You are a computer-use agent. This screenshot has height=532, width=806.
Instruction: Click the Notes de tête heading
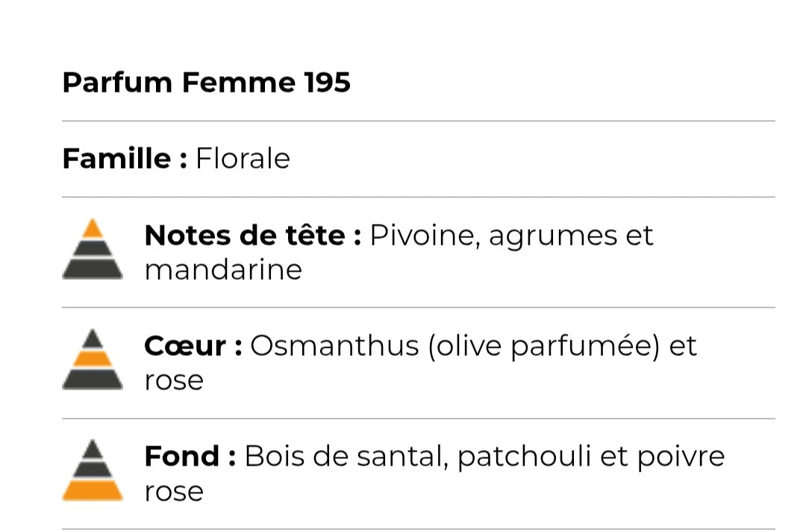[x=252, y=236]
